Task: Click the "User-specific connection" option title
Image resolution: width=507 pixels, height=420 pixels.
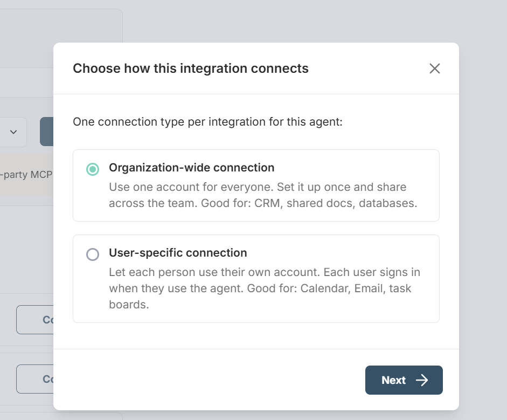Action: pos(178,253)
